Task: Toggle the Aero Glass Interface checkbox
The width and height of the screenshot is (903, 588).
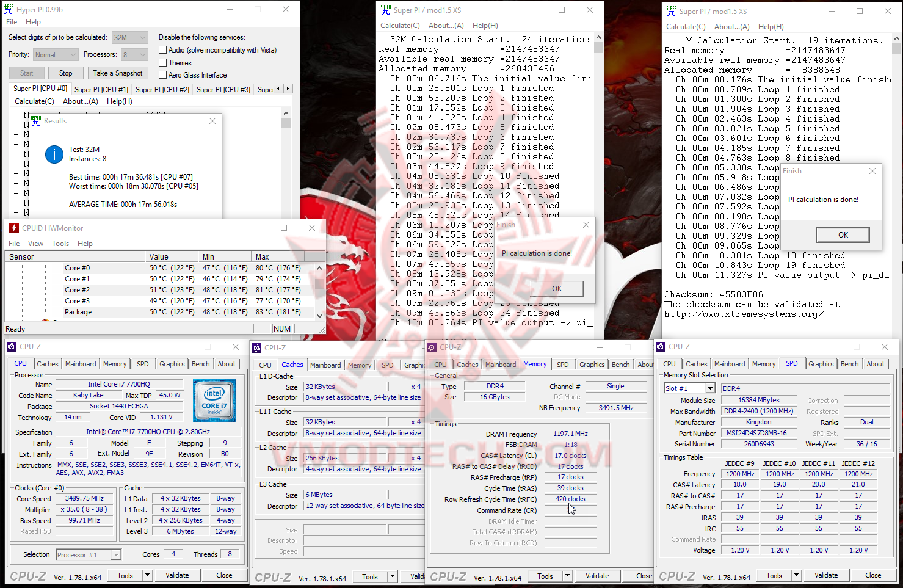Action: 162,75
